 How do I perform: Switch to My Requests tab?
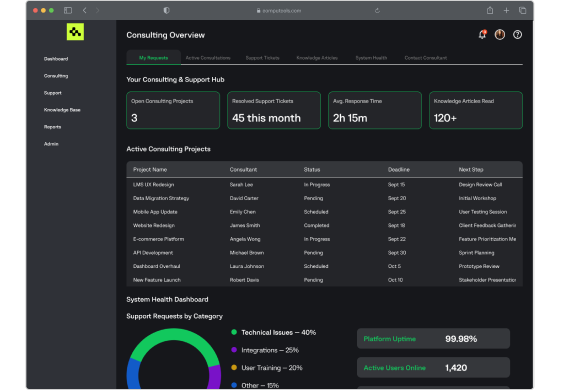(x=153, y=58)
